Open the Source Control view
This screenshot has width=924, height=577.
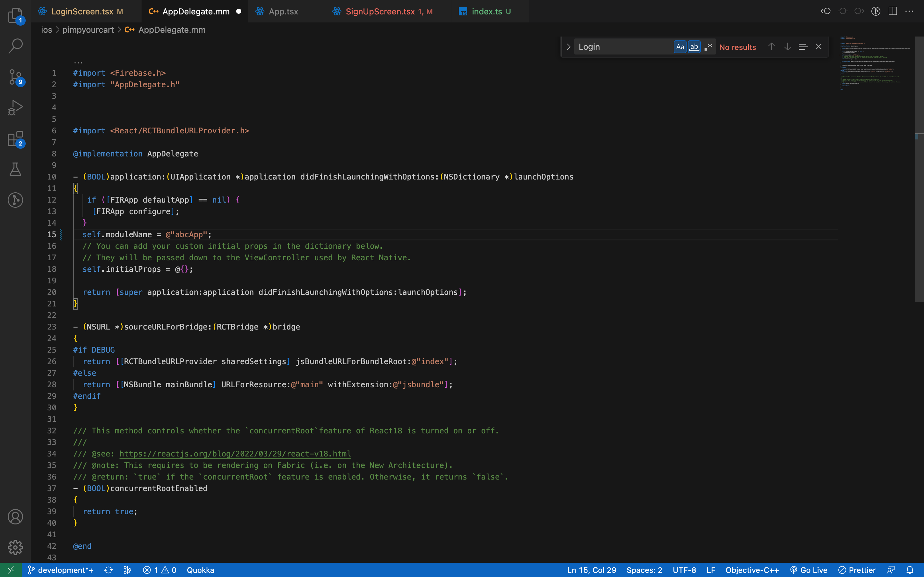15,76
